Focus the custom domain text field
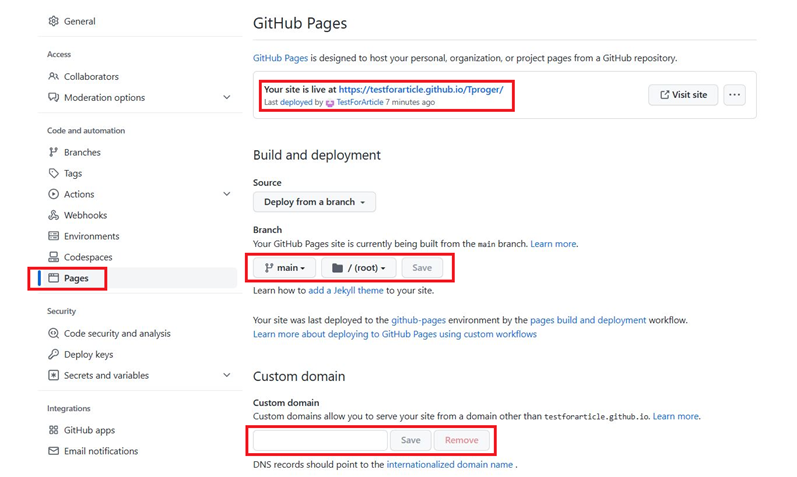This screenshot has height=477, width=797. tap(320, 440)
